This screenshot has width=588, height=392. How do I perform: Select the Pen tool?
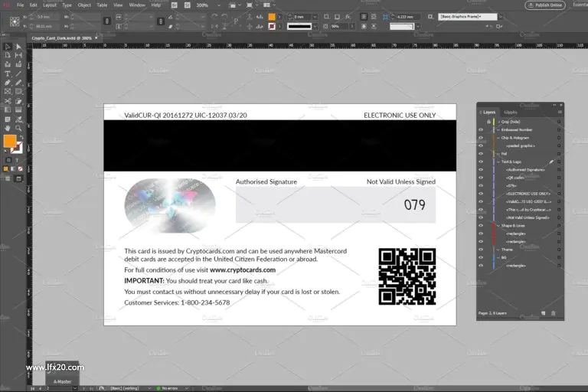(7, 83)
